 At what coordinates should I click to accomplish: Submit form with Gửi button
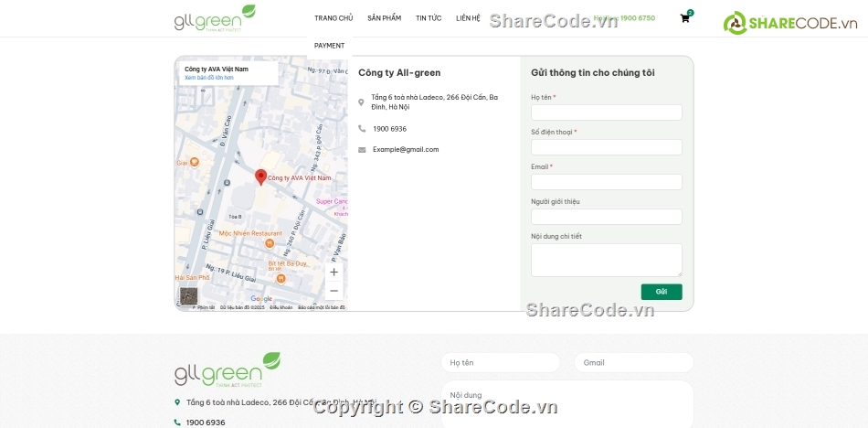[662, 292]
